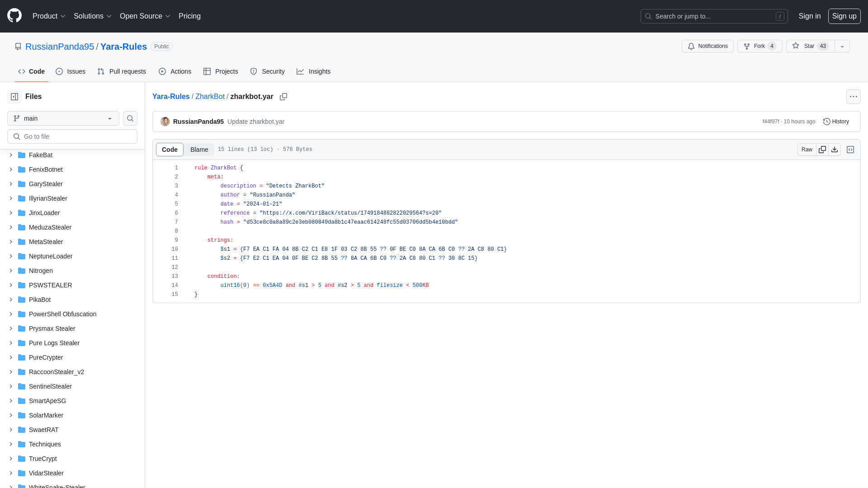Open commit f44f97f link
The height and width of the screenshot is (488, 868).
click(771, 122)
